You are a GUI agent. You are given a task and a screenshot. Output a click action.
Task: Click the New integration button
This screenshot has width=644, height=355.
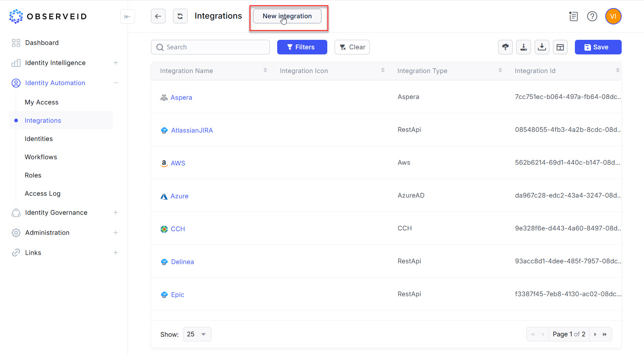[287, 16]
